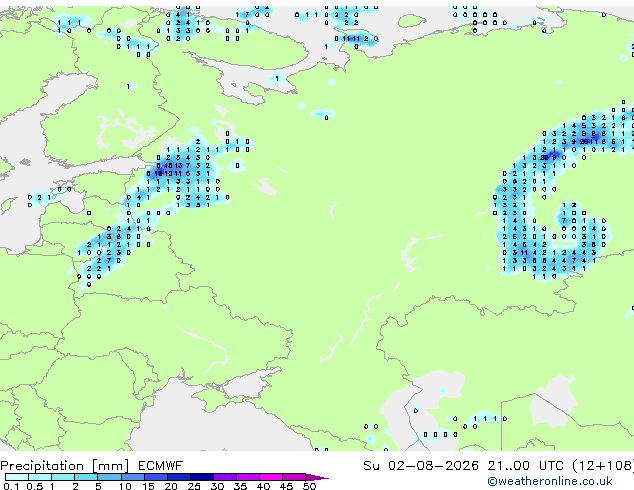The image size is (634, 490).
Task: Click the '22' precipitation value on the map
Action: click(x=545, y=158)
